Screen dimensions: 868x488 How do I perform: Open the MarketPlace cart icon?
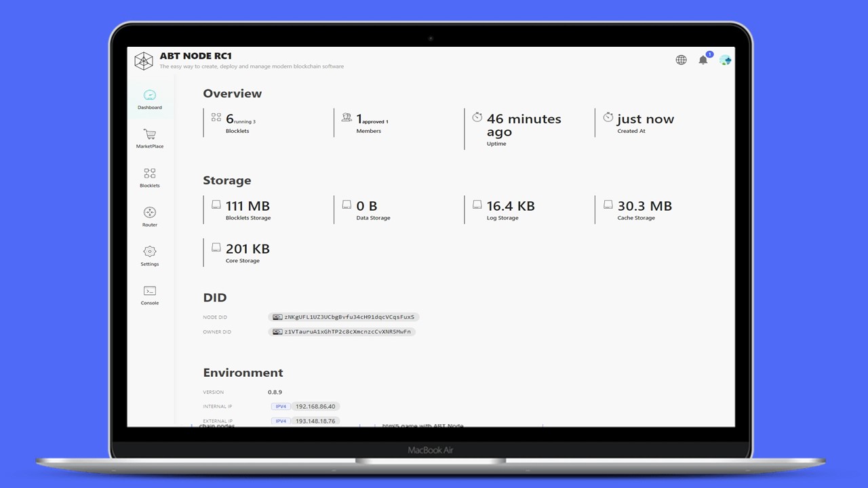[150, 135]
